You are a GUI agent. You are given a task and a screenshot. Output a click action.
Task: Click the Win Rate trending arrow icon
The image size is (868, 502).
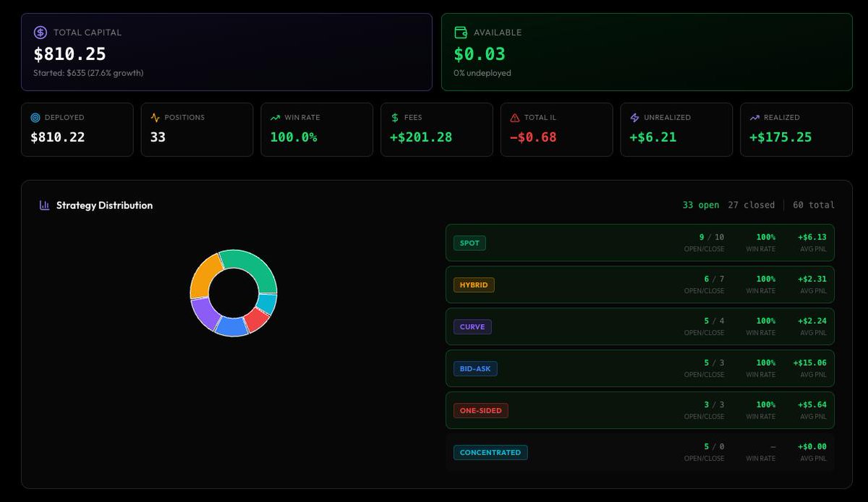pyautogui.click(x=276, y=117)
